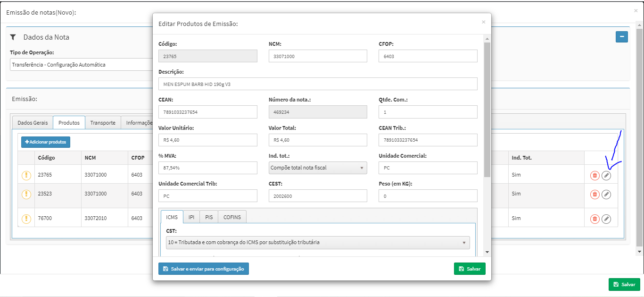Viewport: 644px width, 297px height.
Task: Click the trash icon for product 76700
Action: (594, 218)
